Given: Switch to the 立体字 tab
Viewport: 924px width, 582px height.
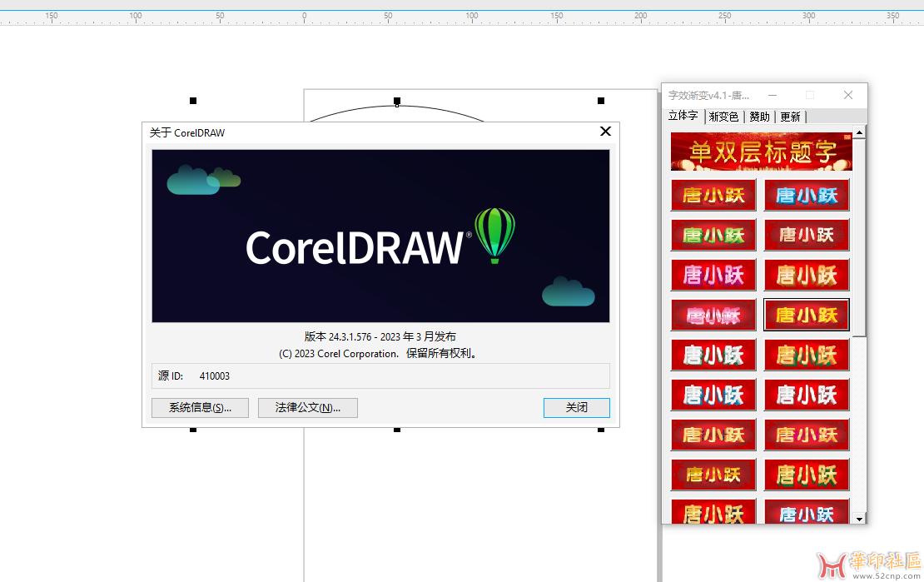Looking at the screenshot, I should click(683, 117).
